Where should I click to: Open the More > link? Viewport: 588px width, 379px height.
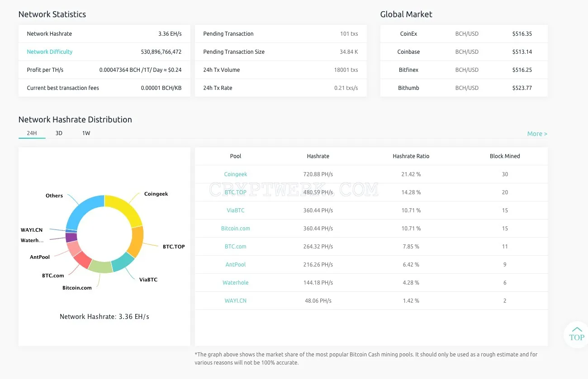(x=537, y=134)
